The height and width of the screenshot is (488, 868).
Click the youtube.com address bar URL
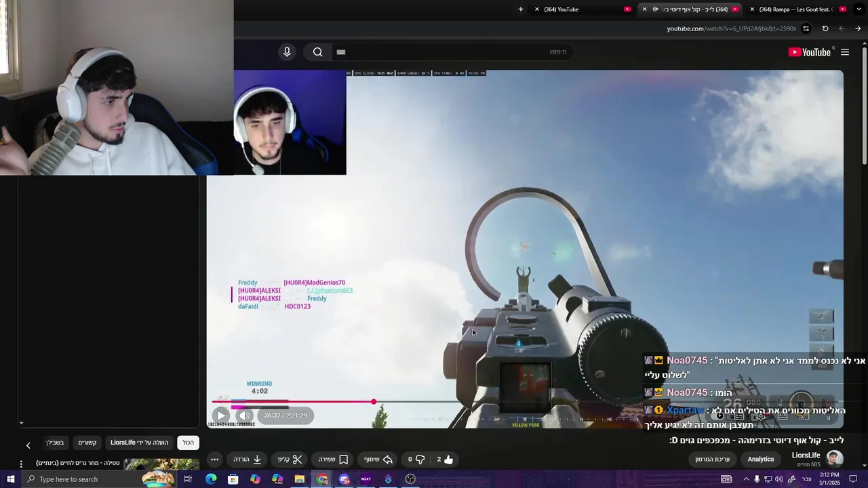click(x=731, y=28)
